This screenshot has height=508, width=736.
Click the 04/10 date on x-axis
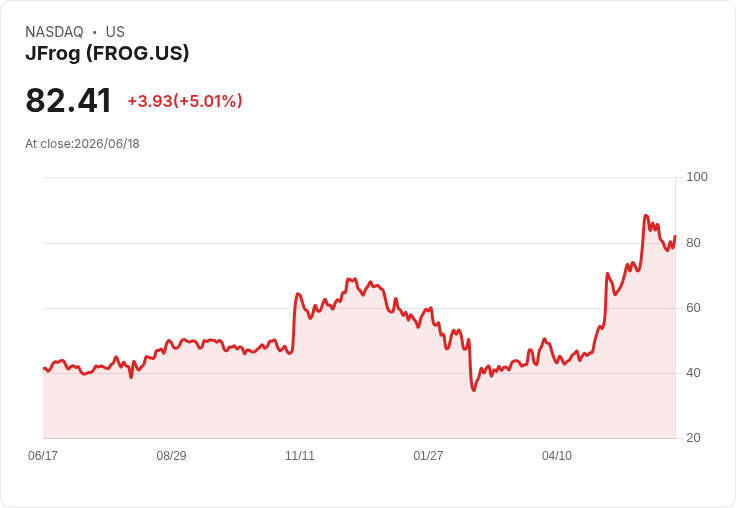(x=557, y=455)
